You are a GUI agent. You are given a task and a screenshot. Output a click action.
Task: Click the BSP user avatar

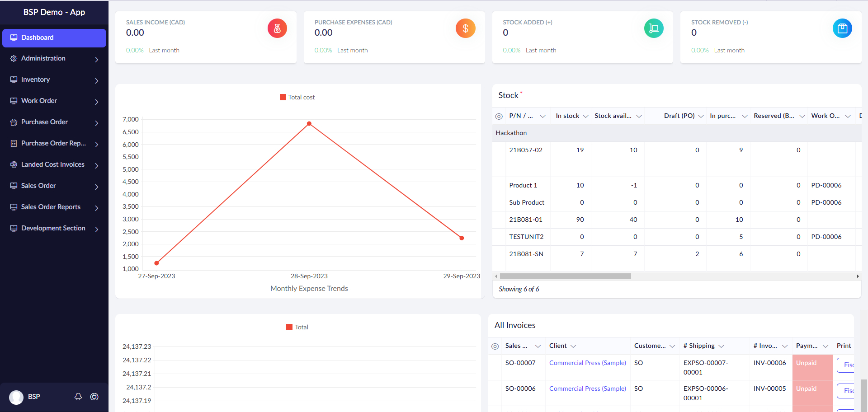coord(16,397)
